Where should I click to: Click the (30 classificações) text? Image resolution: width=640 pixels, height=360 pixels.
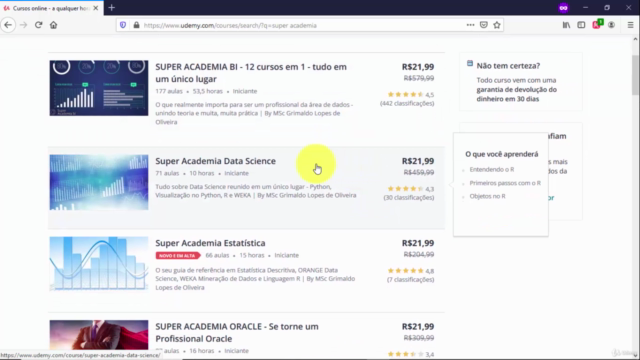[x=409, y=197]
